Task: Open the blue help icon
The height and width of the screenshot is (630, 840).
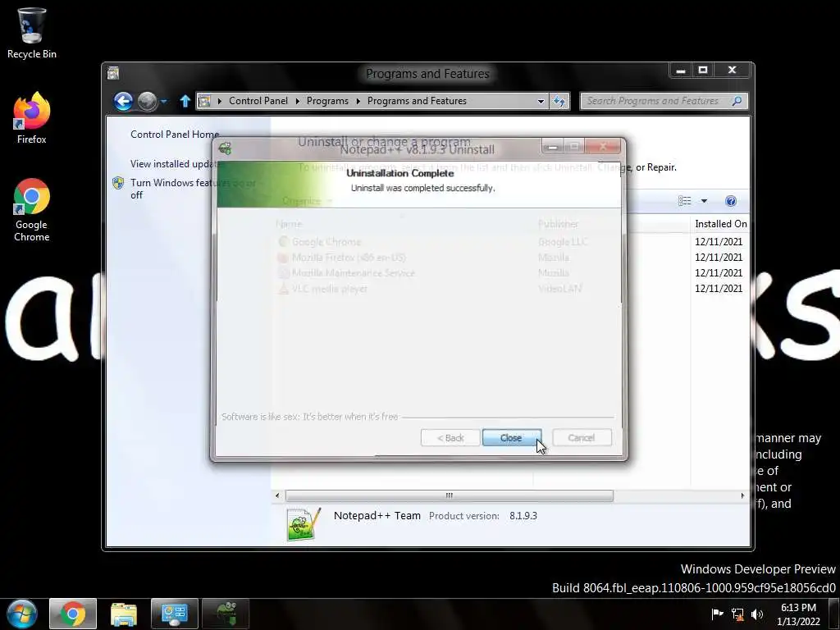Action: [731, 201]
